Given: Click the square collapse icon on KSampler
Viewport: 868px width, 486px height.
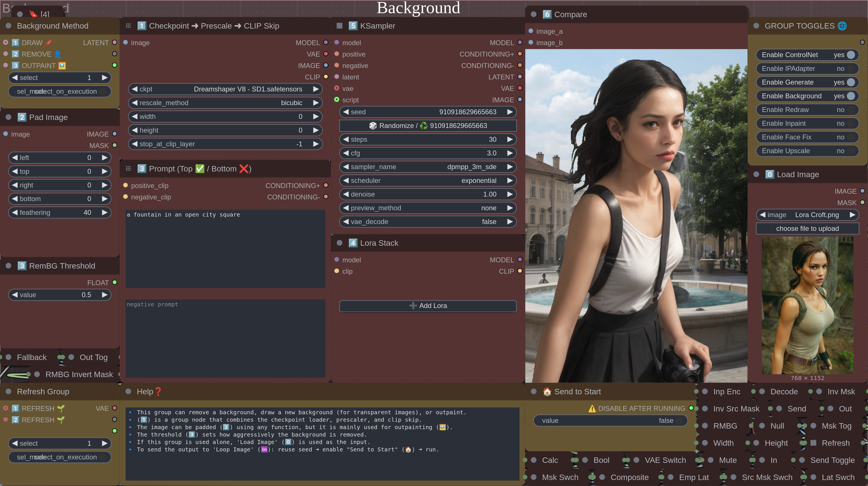Looking at the screenshot, I should pyautogui.click(x=340, y=26).
